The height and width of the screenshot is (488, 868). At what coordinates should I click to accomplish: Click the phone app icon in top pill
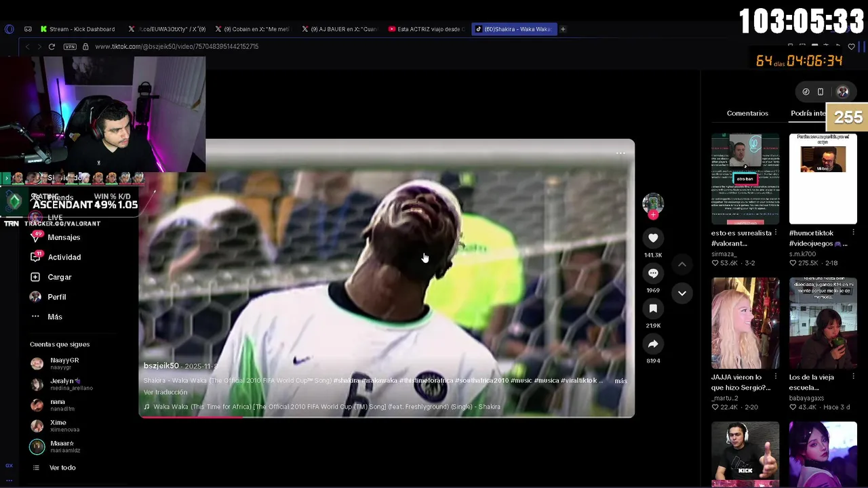pos(821,91)
